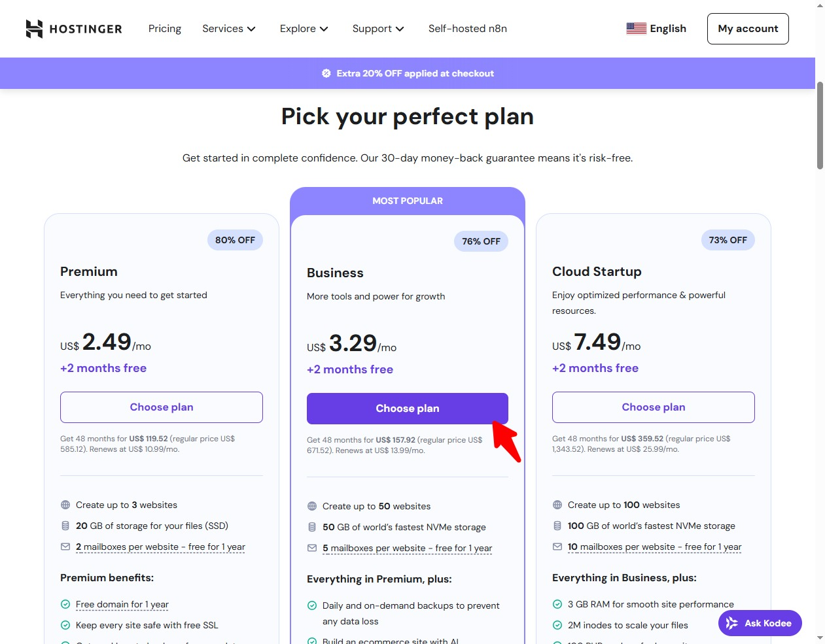Choose the Premium plan
This screenshot has height=644, width=825.
click(162, 407)
